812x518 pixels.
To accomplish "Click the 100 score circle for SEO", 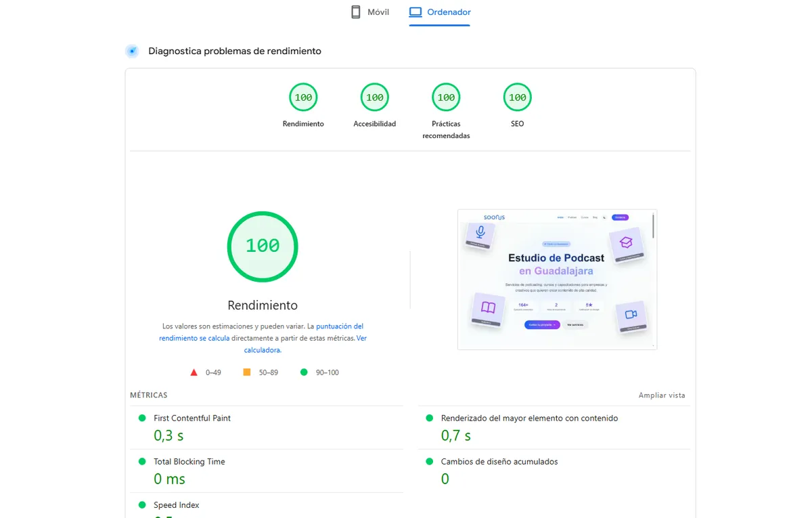I will 517,97.
